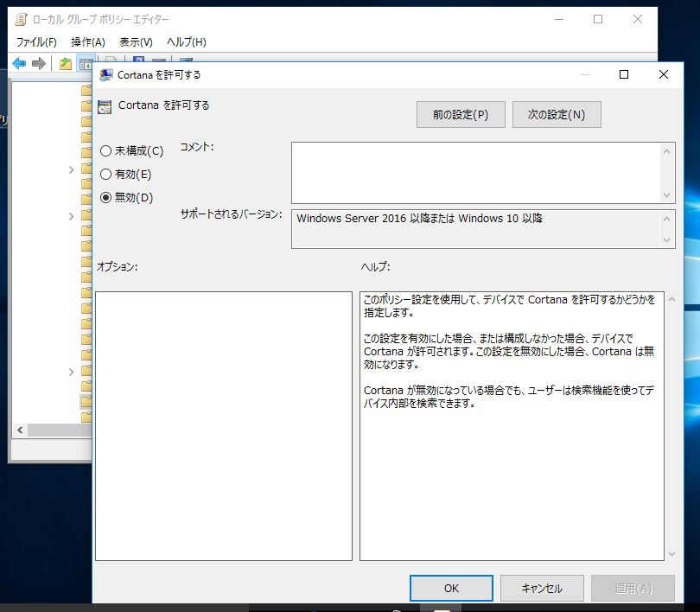Open the ヘルプ(H) menu
The image size is (700, 612).
186,42
